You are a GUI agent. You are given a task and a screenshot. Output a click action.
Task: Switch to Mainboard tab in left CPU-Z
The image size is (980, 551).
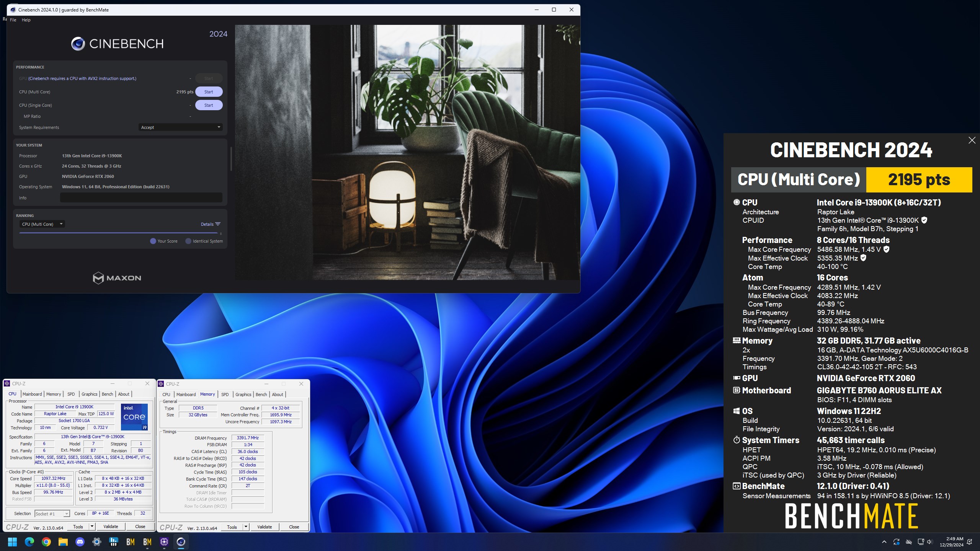(x=32, y=394)
